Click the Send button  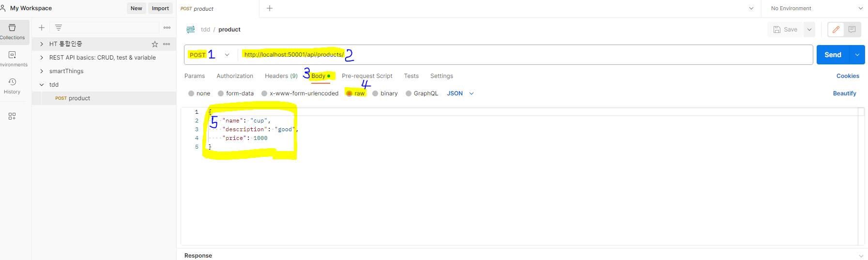point(833,55)
